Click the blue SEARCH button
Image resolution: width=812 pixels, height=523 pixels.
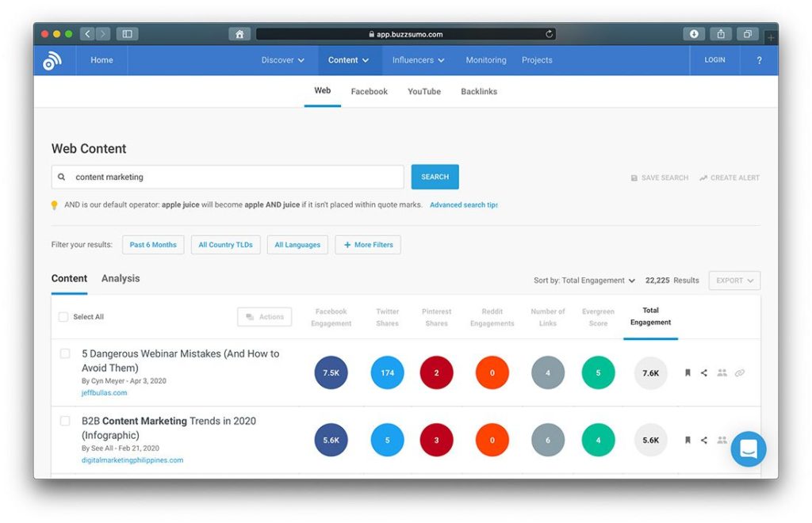435,177
